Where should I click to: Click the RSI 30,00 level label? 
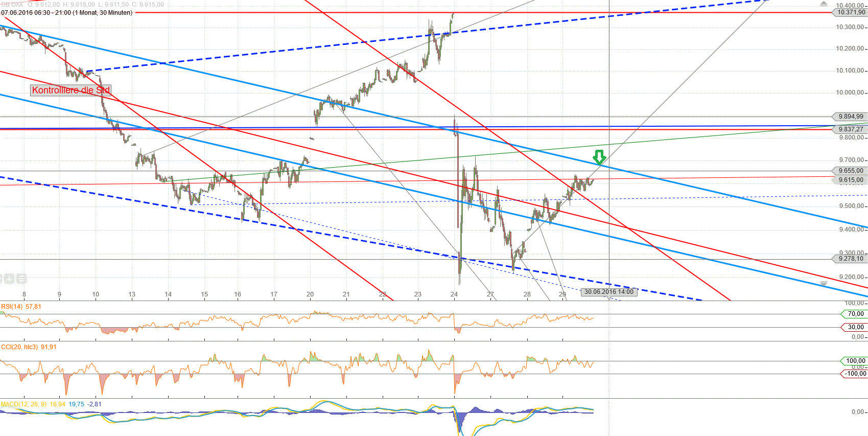coord(854,327)
